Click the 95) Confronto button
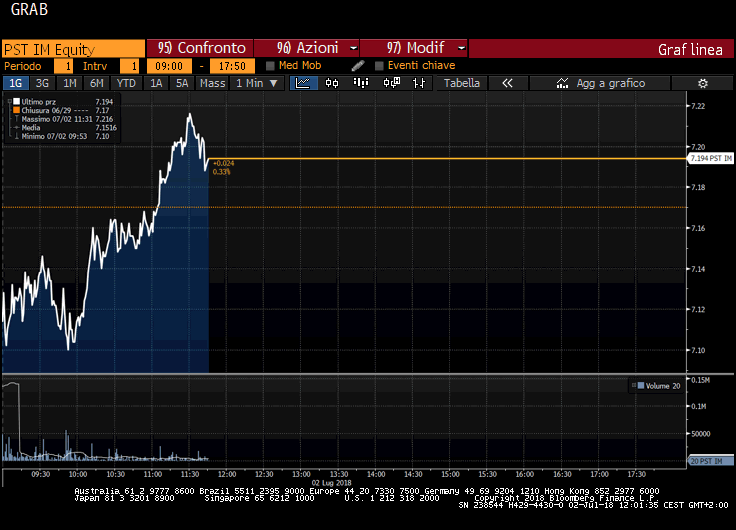This screenshot has width=736, height=530. 200,48
